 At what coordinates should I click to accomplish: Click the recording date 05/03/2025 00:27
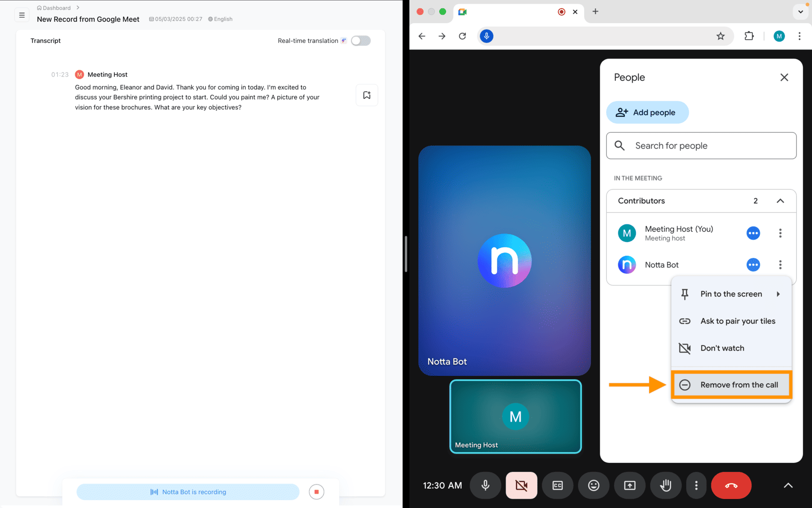[x=176, y=19]
